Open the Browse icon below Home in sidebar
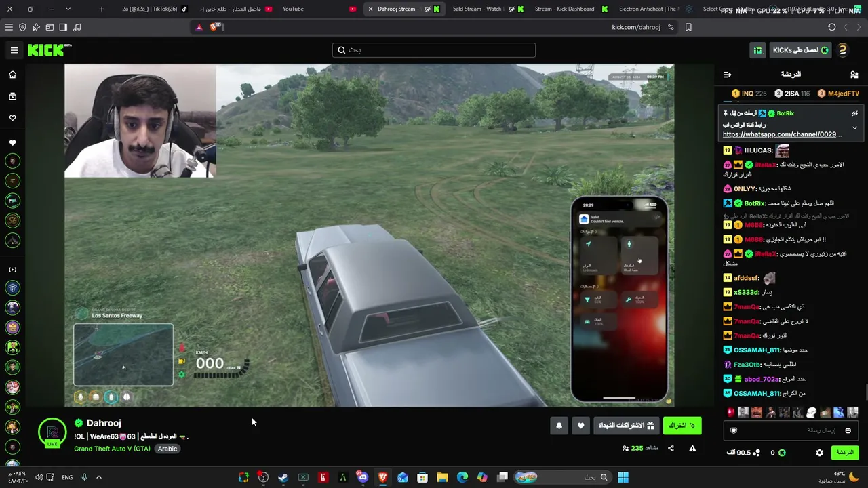 (12, 96)
